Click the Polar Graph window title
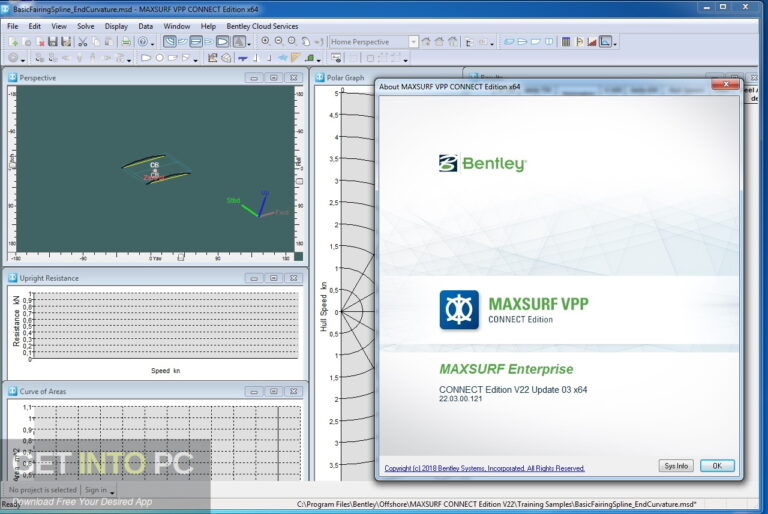 tap(345, 77)
